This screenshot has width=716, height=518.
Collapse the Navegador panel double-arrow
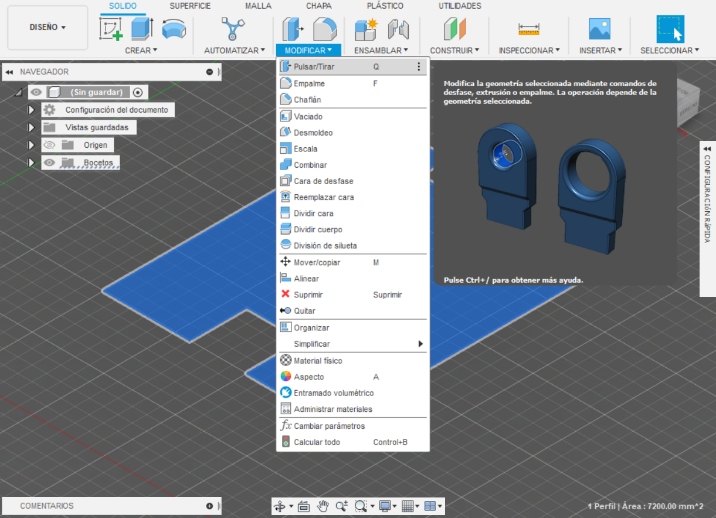(9, 72)
